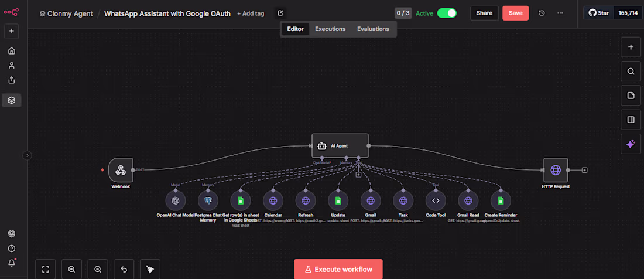Click the AI Agent Chat Model port
The width and height of the screenshot is (644, 279).
[x=322, y=158]
